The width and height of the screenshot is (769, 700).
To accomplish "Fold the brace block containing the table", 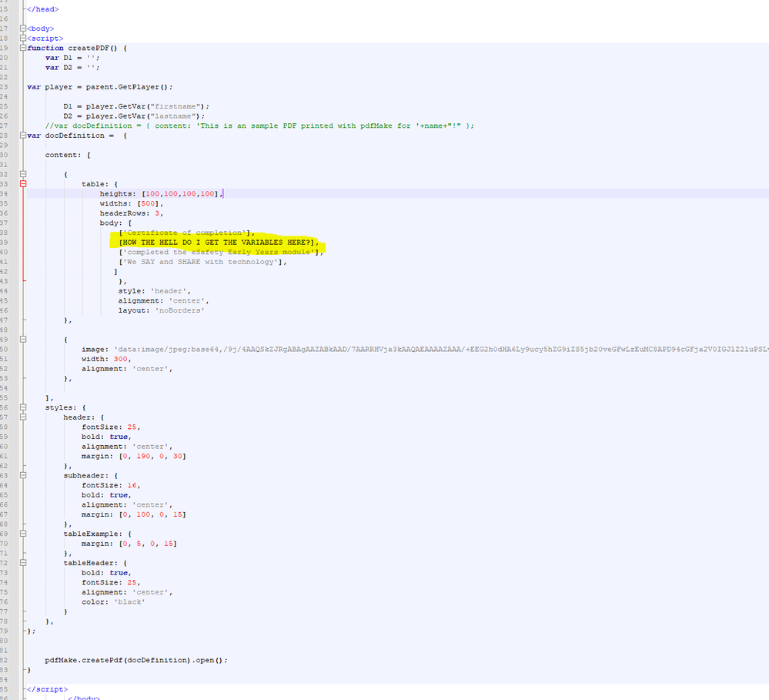I will [x=22, y=174].
